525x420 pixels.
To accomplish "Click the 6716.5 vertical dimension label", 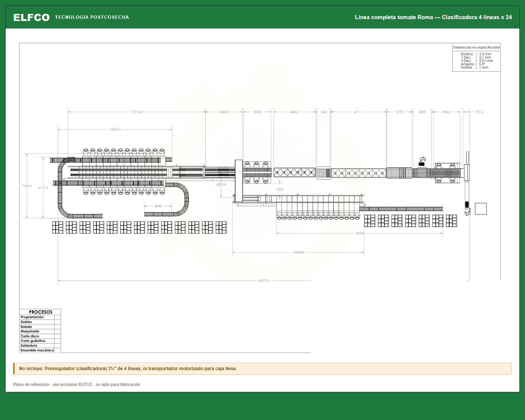I will (43, 188).
